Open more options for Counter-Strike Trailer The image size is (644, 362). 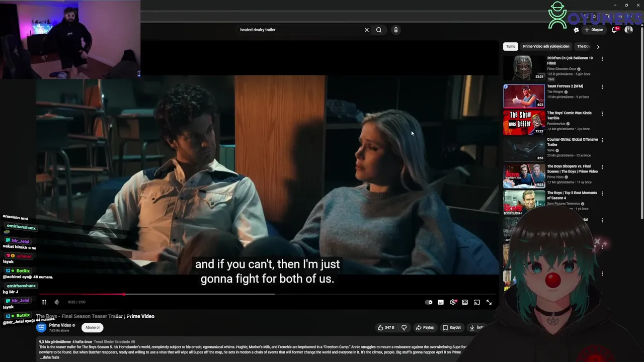click(602, 140)
